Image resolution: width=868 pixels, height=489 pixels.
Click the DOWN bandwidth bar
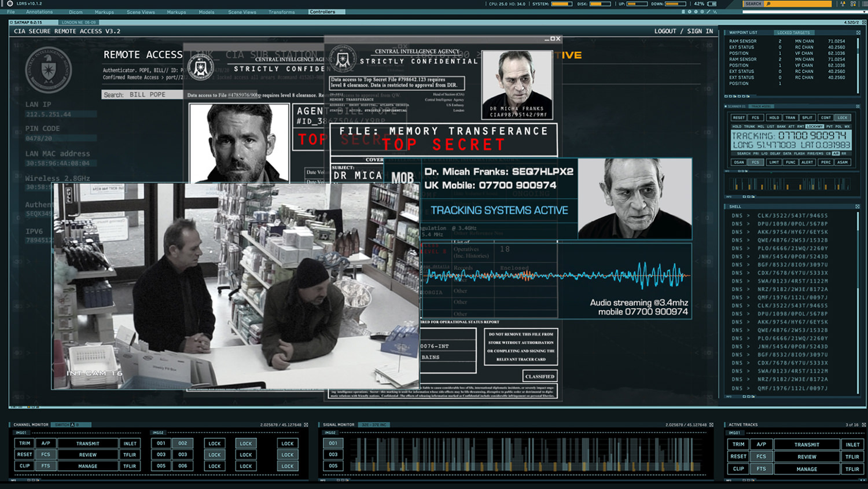(675, 3)
